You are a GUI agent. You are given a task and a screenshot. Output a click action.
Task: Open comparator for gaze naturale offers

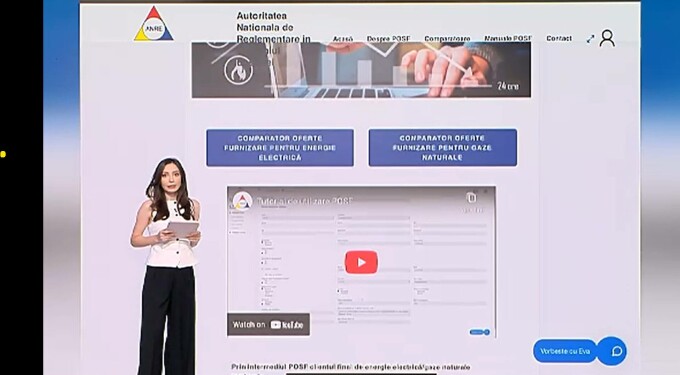point(442,147)
